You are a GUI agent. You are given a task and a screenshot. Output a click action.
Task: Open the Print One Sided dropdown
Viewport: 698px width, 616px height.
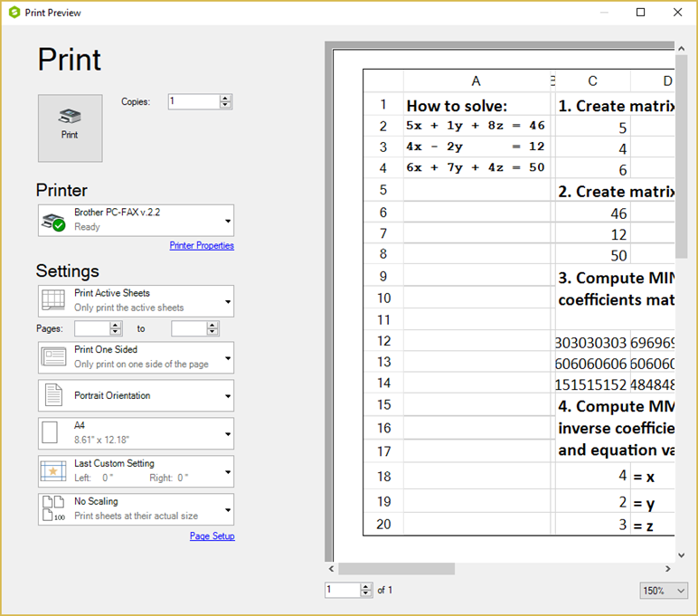136,357
